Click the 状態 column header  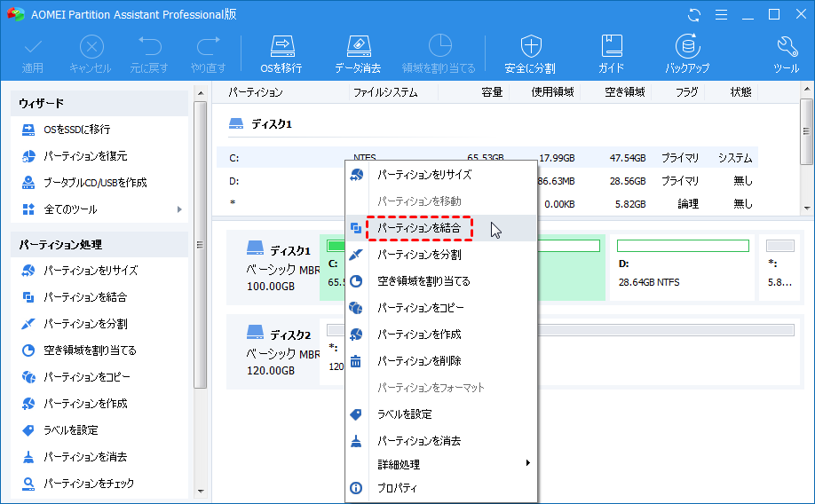coord(740,92)
